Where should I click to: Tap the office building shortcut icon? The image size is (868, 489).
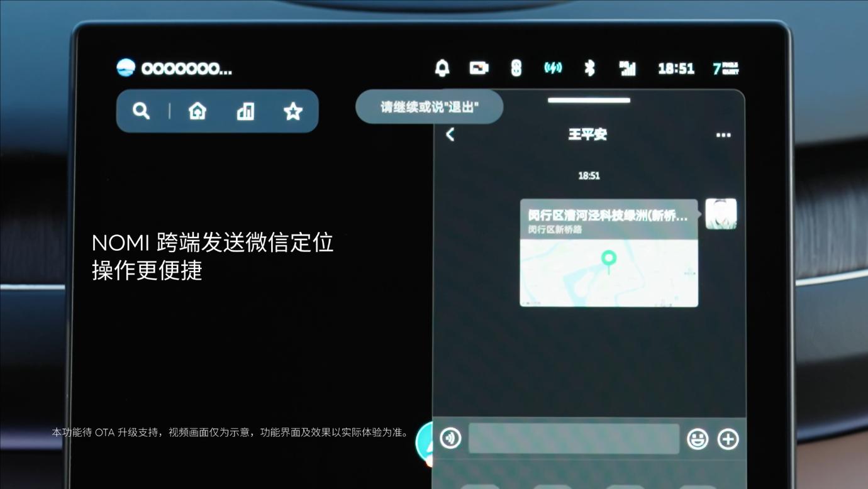coord(245,111)
